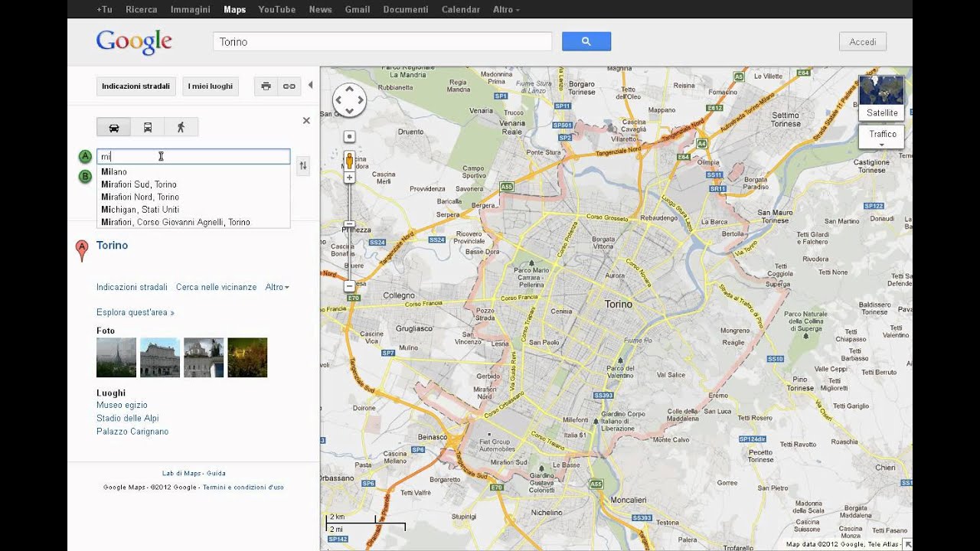Open Documenti in top bar
The height and width of the screenshot is (551, 980).
[406, 9]
